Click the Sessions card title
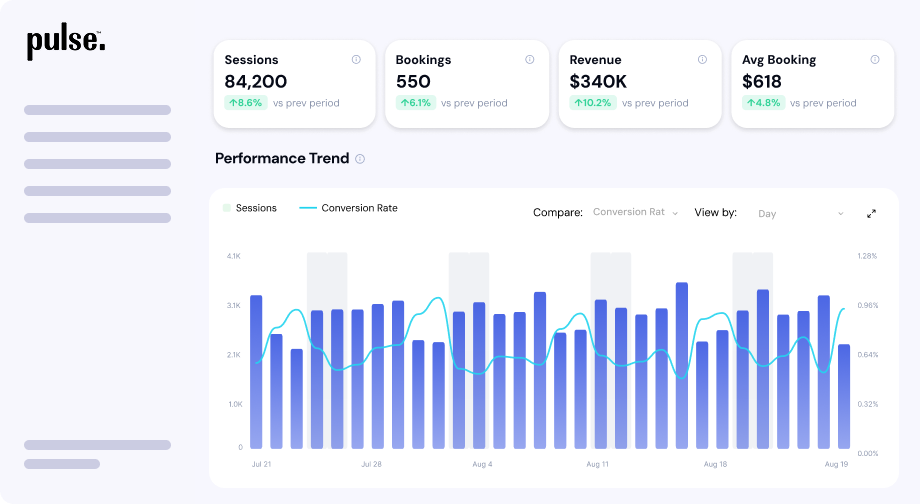 pyautogui.click(x=251, y=60)
